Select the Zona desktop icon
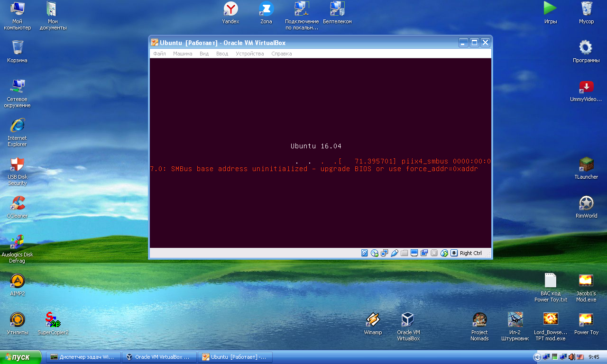Screen dimensions: 607x364 266,12
